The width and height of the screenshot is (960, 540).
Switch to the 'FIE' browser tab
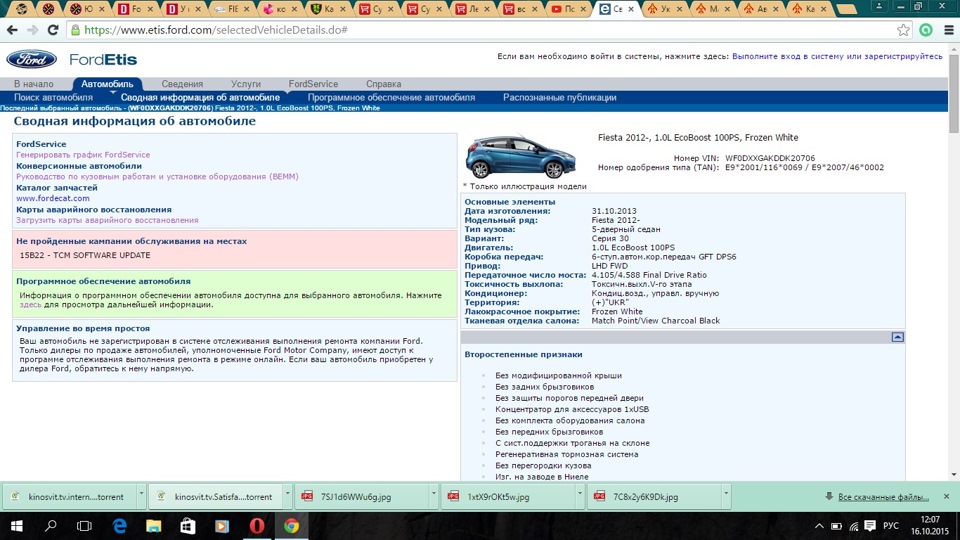231,9
